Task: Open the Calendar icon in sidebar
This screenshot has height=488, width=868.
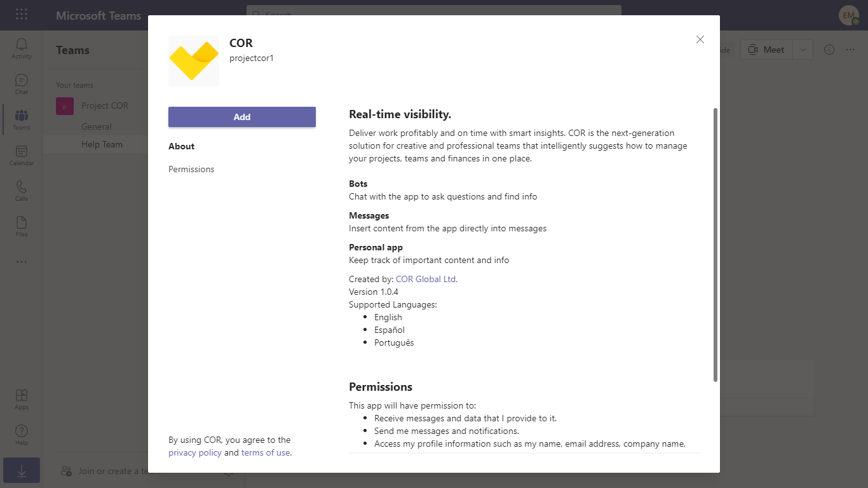Action: pos(22,155)
